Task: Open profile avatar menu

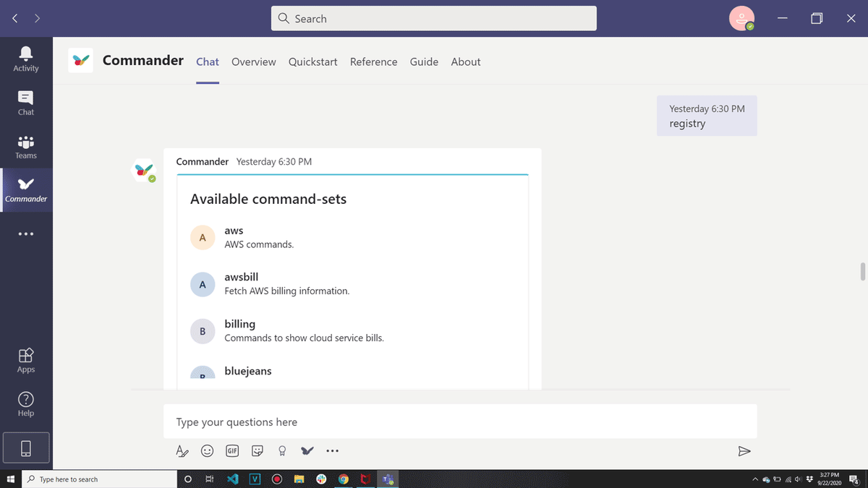Action: pos(741,19)
